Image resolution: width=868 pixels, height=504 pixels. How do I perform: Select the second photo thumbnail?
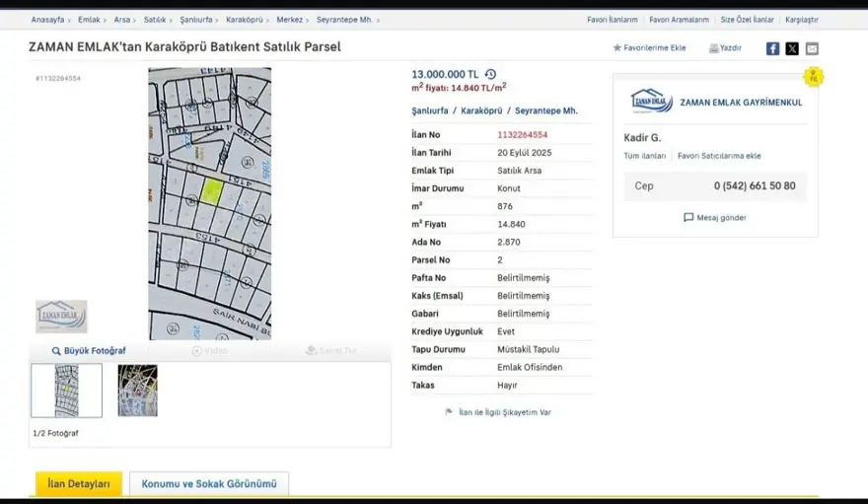pos(137,391)
